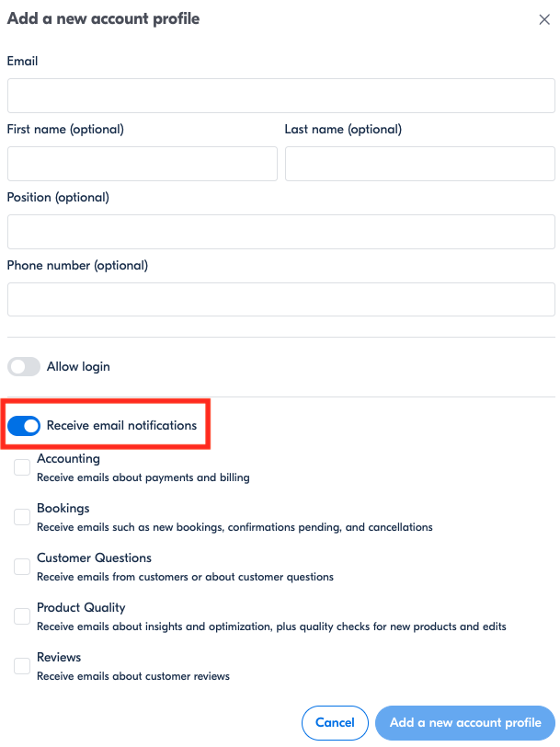Screen dimensions: 560x747
Task: Turn off Receive email notifications switch
Action: click(24, 426)
